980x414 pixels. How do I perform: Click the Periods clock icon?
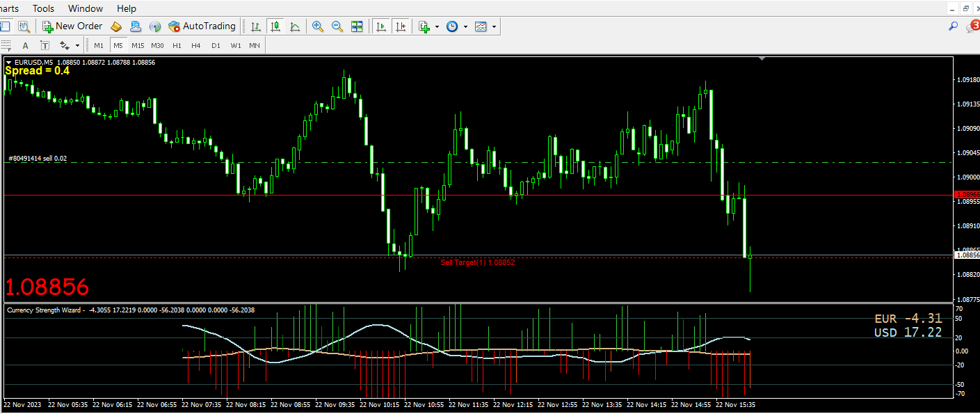click(452, 26)
